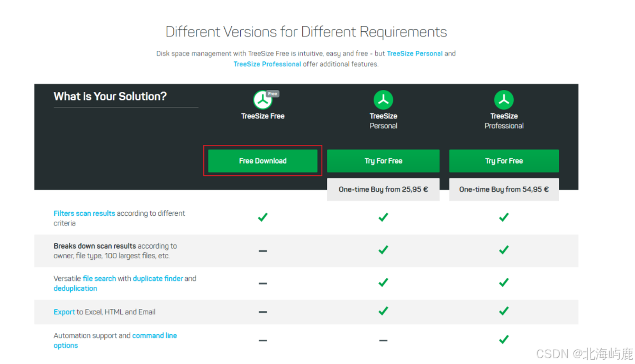635x364 pixels.
Task: Click the What is Your Solution? heading
Action: 110,96
